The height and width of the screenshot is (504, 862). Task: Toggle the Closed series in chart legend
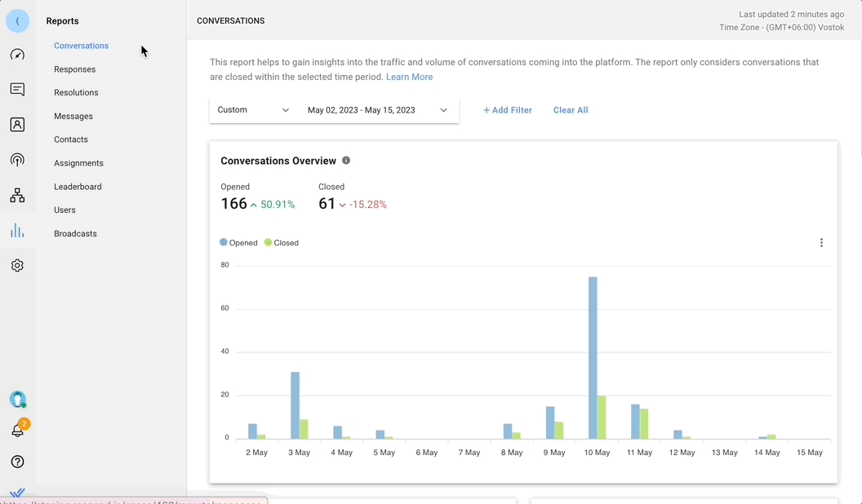click(x=282, y=243)
